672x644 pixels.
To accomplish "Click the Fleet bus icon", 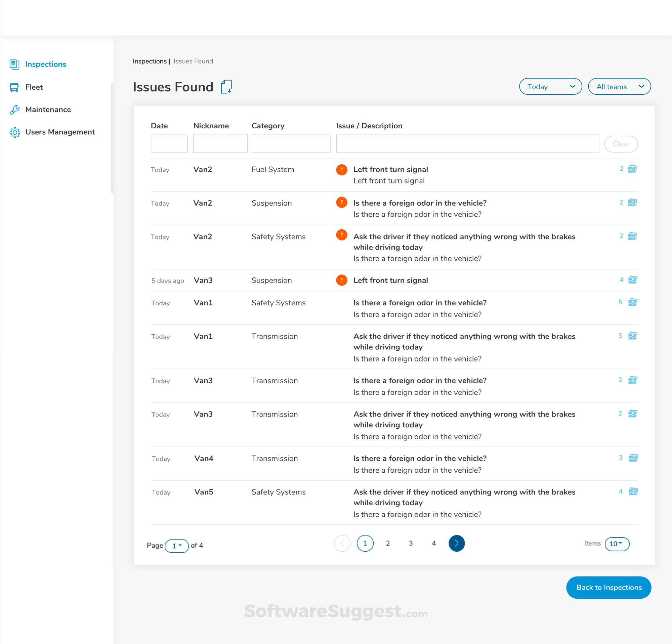I will (x=14, y=87).
